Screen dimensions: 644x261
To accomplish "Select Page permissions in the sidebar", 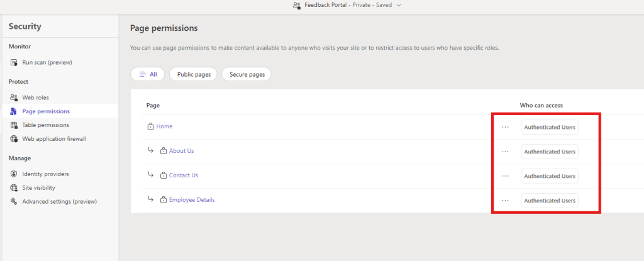I will [45, 111].
